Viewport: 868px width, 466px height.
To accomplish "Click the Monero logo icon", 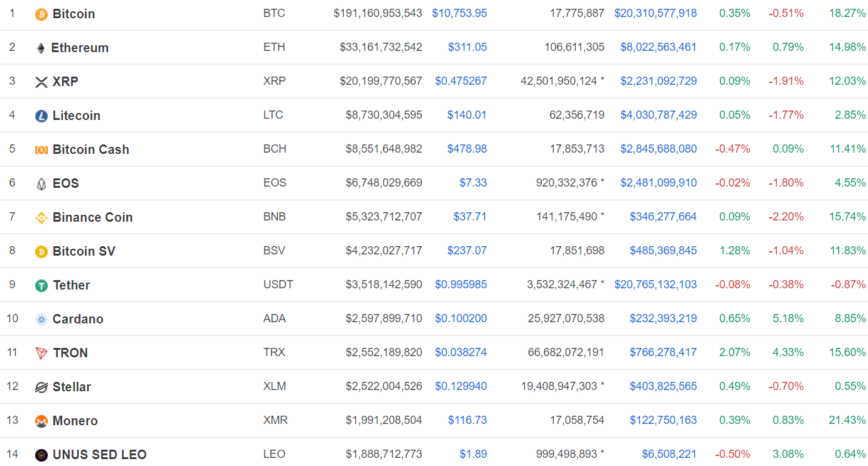I will coord(41,421).
